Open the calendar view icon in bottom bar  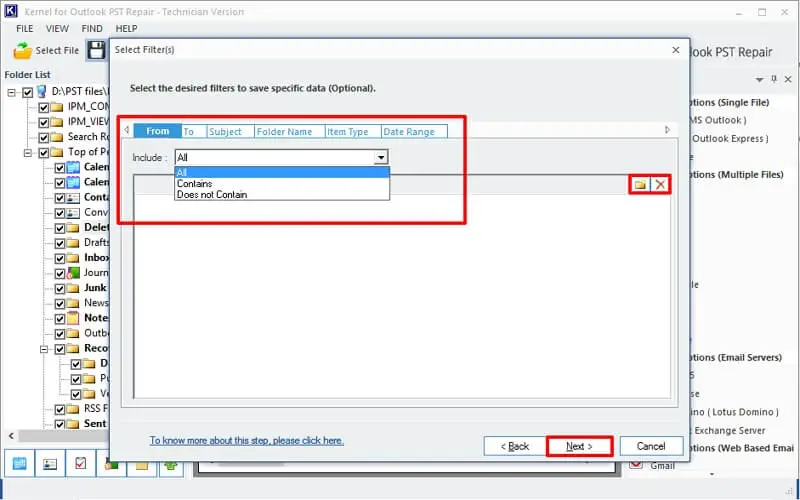click(19, 463)
